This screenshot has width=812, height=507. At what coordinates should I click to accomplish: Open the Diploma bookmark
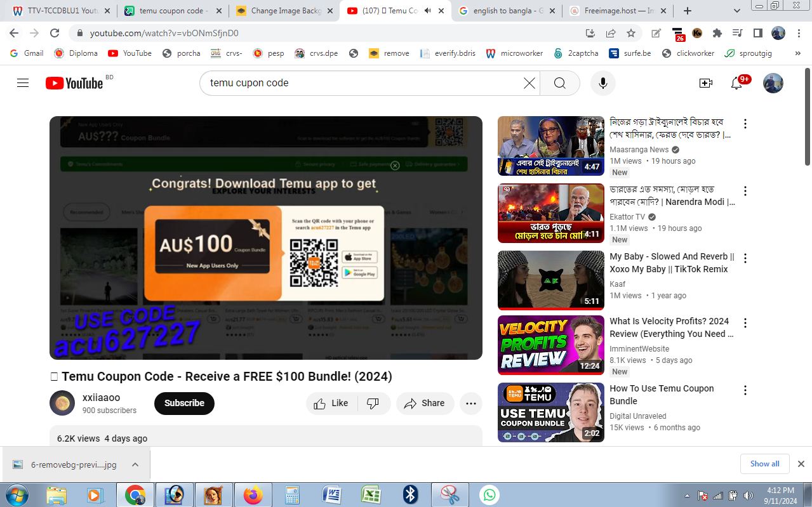click(76, 53)
